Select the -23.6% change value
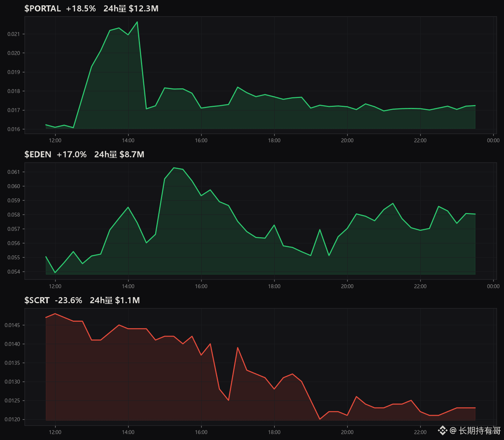The image size is (504, 440). (x=68, y=300)
